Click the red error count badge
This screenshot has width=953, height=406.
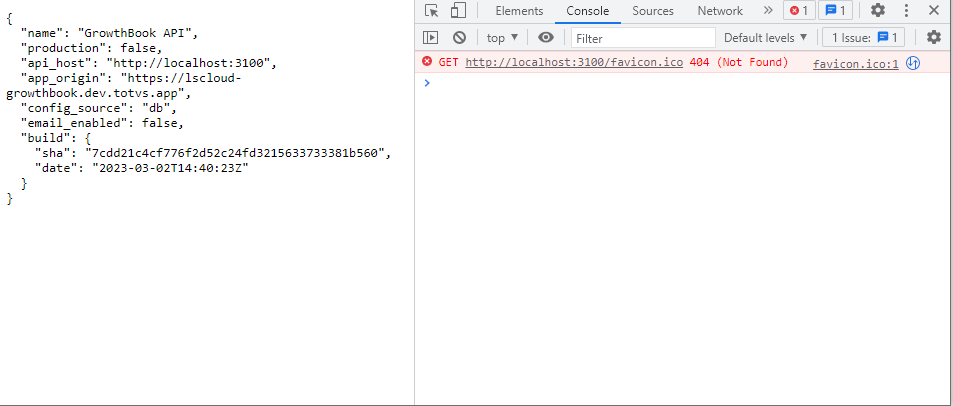pos(799,10)
